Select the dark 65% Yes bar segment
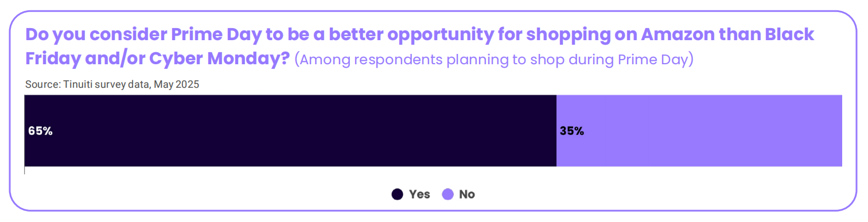Image resolution: width=868 pixels, height=222 pixels. (290, 131)
